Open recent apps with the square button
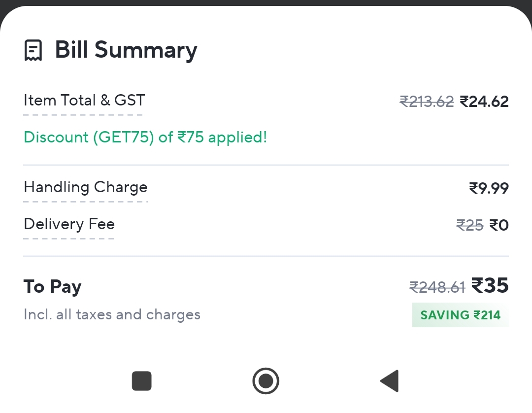 pos(141,381)
